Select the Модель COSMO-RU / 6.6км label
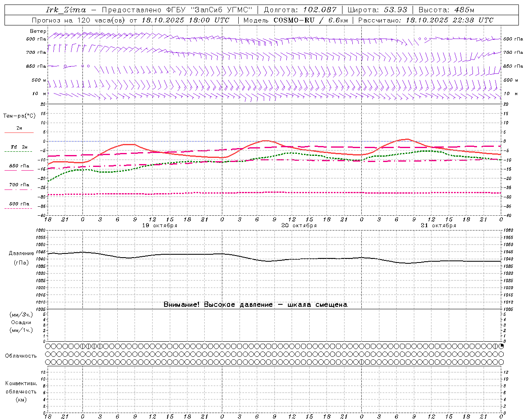This screenshot has height=420, width=525. pyautogui.click(x=296, y=20)
